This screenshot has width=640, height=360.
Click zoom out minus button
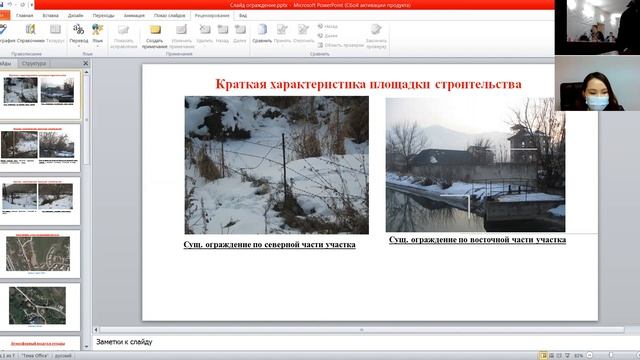tap(589, 356)
